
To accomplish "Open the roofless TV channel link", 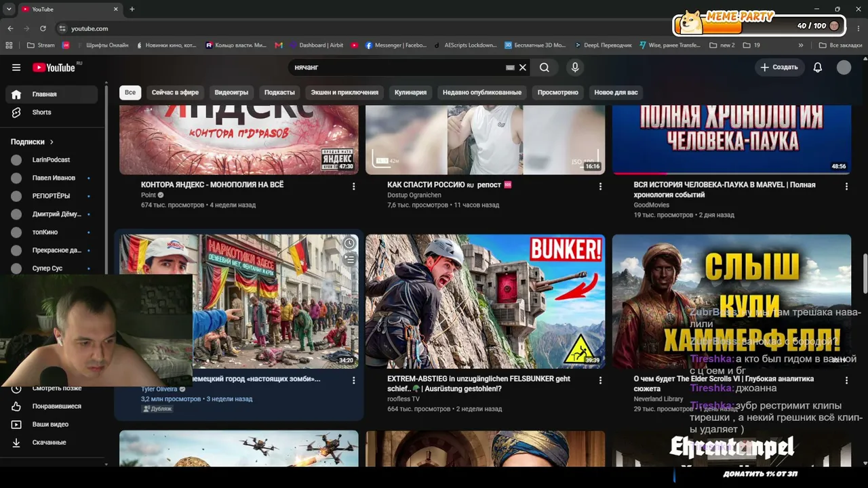I will [403, 399].
